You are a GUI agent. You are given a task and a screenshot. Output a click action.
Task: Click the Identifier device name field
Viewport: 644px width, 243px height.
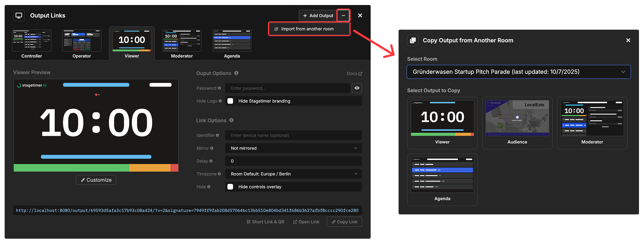(293, 135)
